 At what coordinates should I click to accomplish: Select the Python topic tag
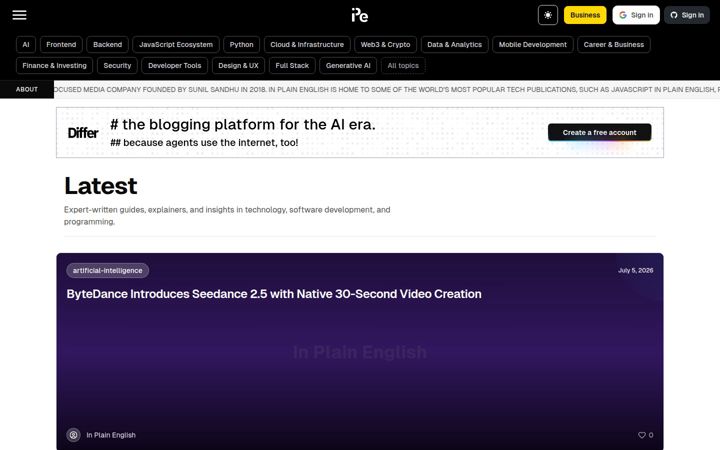(242, 45)
